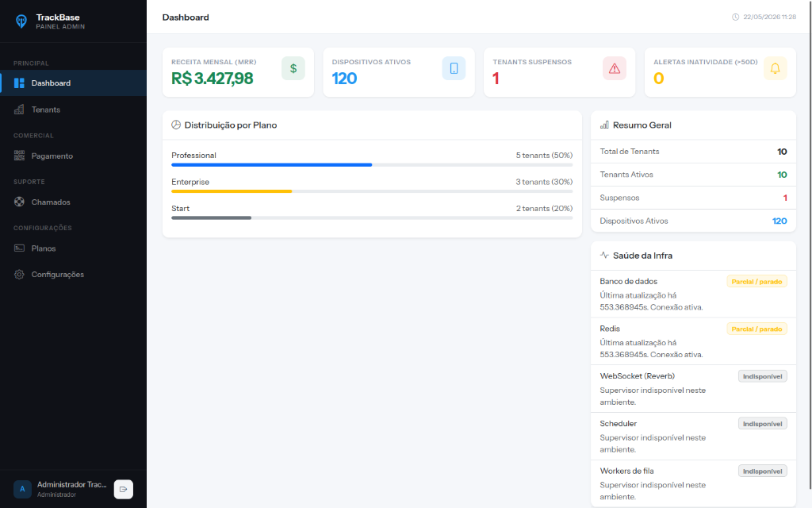Screen dimensions: 812x508
Task: Click the Banco de dados service name
Action: pyautogui.click(x=628, y=281)
